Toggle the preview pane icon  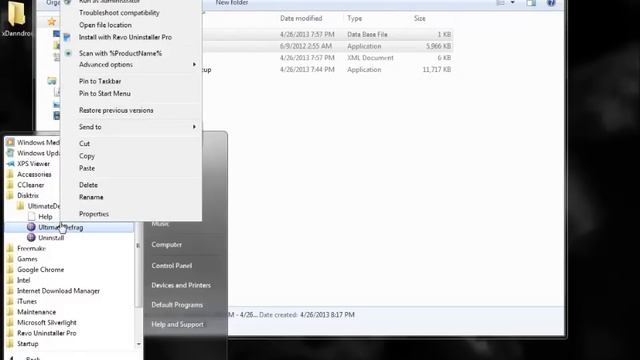point(531,3)
